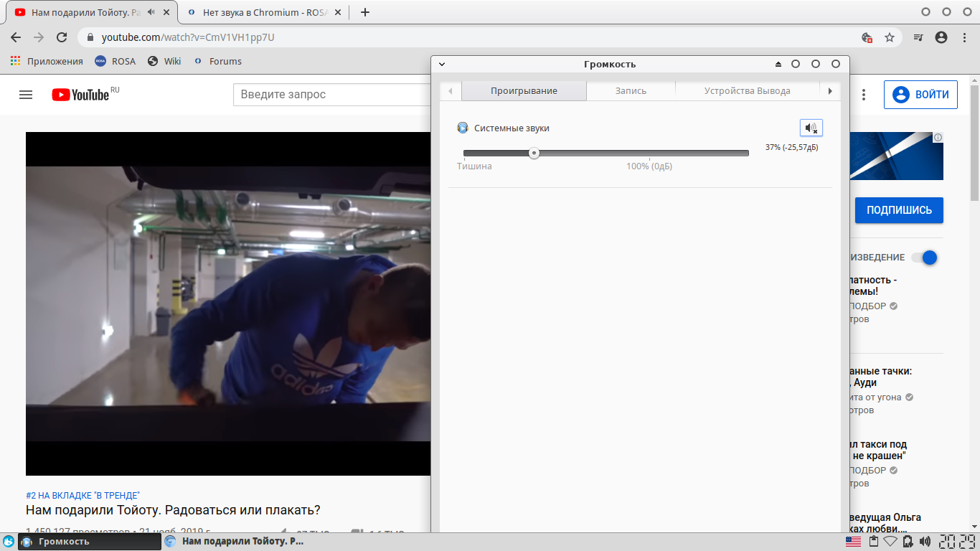Click the system sounds volume slider handle

[534, 153]
